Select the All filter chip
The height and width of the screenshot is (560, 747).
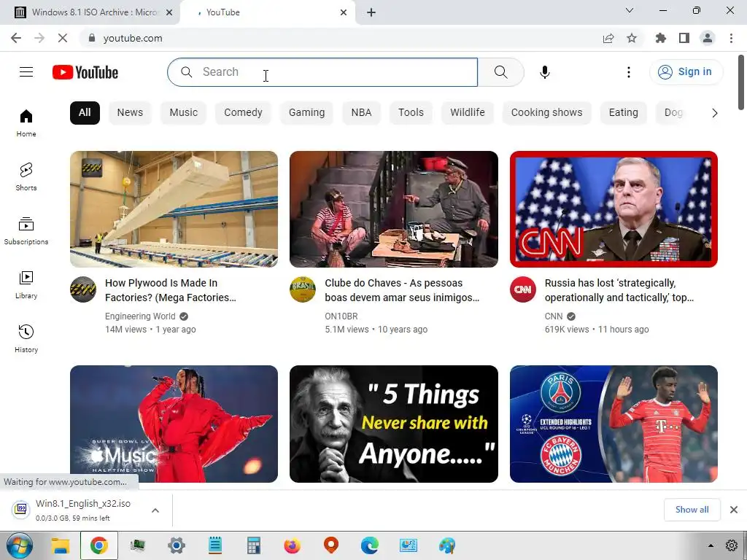pos(85,113)
